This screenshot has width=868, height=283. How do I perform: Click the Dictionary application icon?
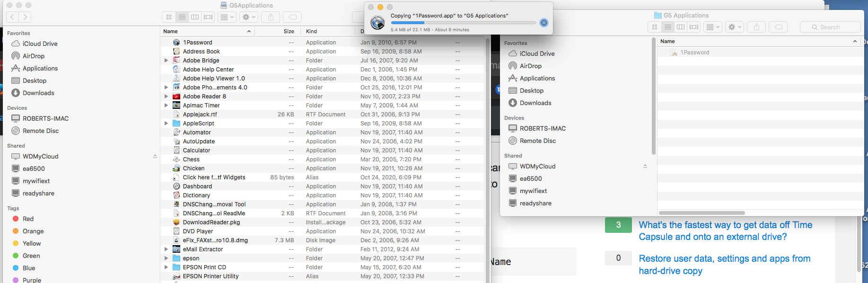pos(176,195)
